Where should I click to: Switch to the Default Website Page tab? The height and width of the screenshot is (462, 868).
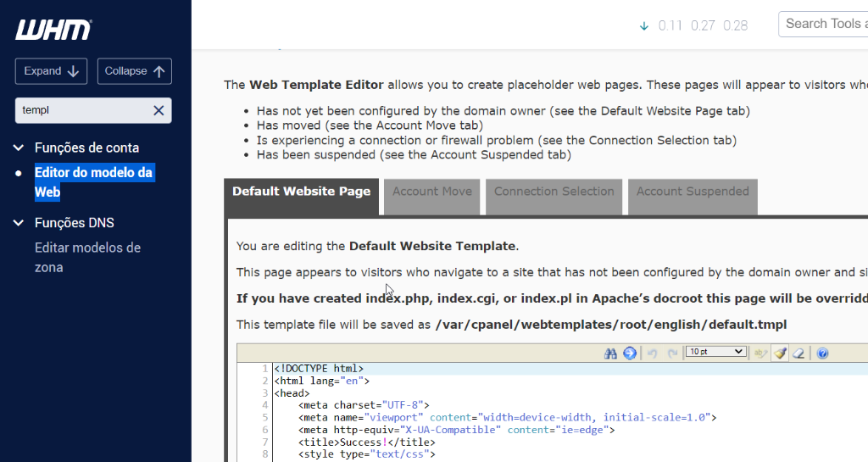302,197
